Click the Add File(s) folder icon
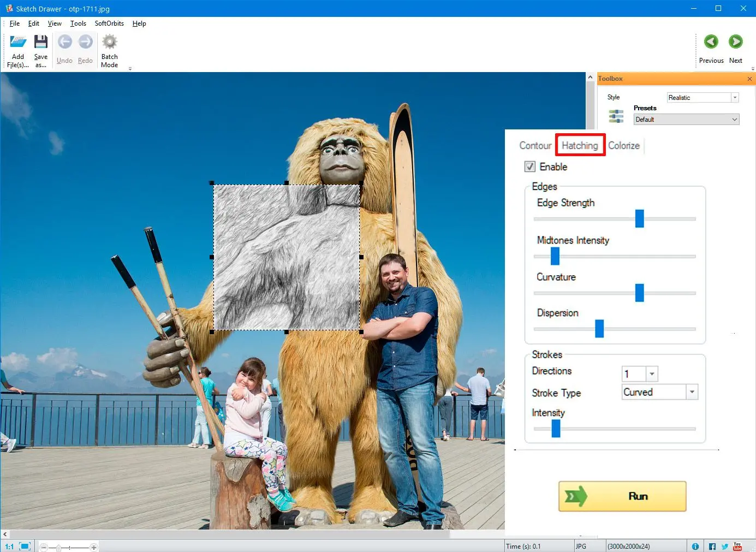Screen dimensions: 756x552 pyautogui.click(x=18, y=41)
